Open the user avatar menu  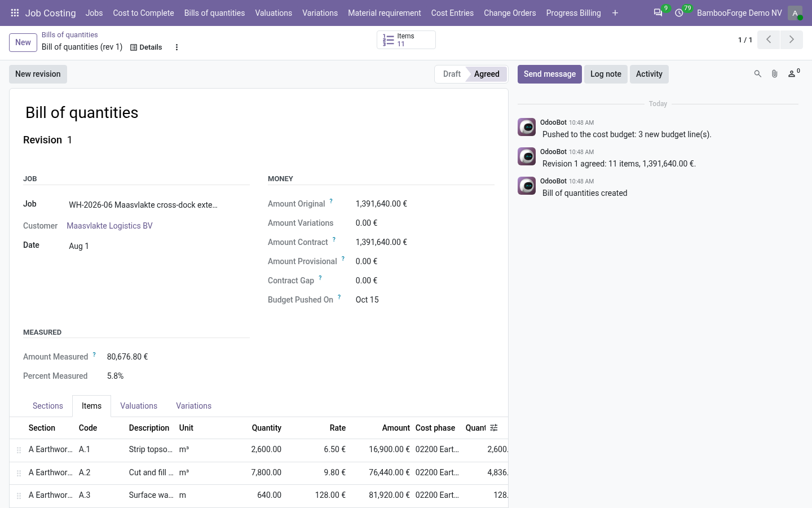point(795,13)
